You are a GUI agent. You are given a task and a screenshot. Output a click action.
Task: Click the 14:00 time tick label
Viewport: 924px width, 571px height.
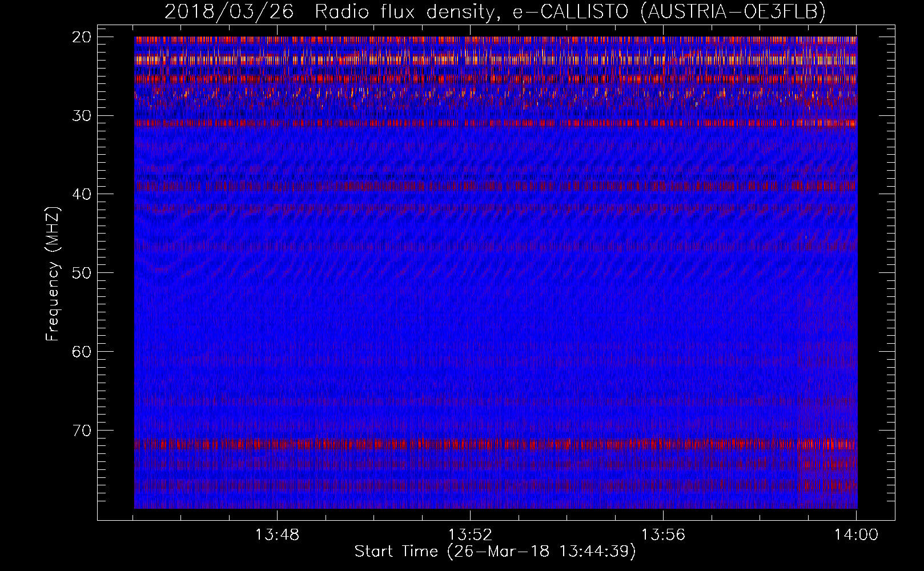tap(856, 535)
